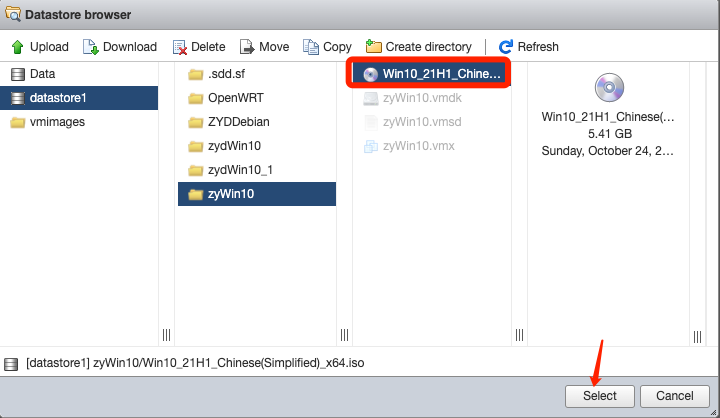This screenshot has height=418, width=720.
Task: Click the Refresh blue arrow icon
Action: pyautogui.click(x=506, y=47)
